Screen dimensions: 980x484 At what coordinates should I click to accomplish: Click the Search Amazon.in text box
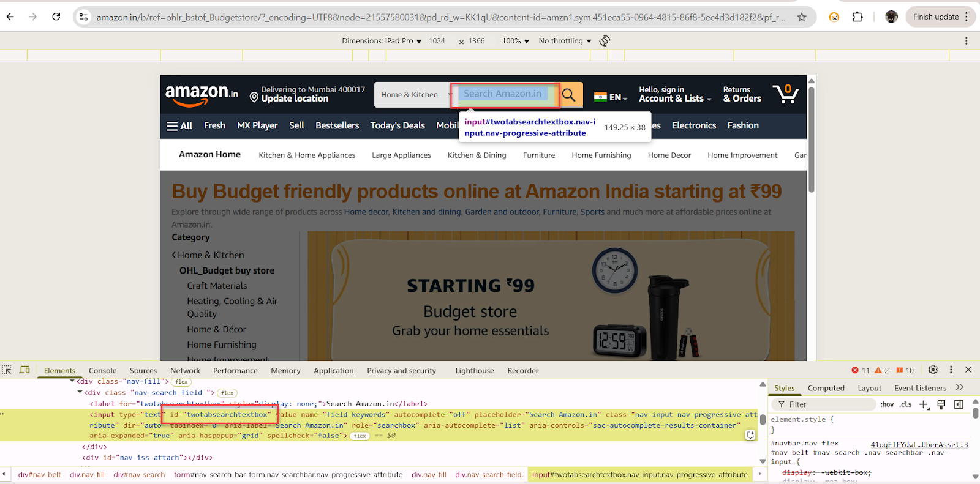coord(505,95)
